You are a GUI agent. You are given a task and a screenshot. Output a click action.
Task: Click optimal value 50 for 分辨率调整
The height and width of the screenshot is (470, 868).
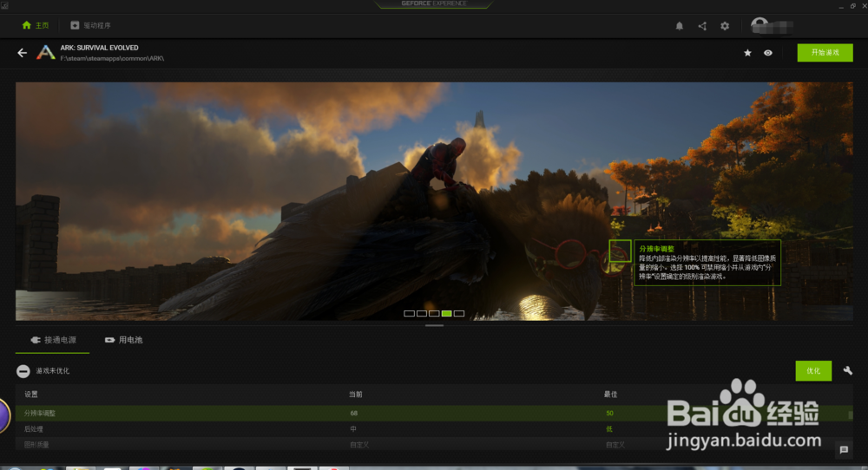coord(609,413)
